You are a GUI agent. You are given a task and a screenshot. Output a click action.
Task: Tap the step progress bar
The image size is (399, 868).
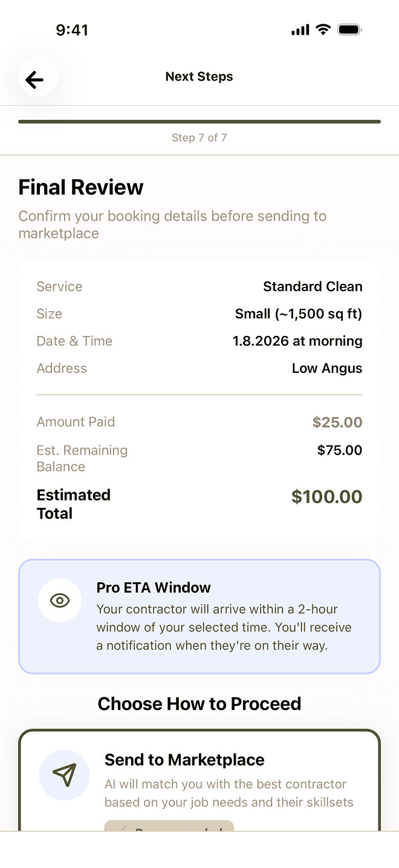coord(199,122)
